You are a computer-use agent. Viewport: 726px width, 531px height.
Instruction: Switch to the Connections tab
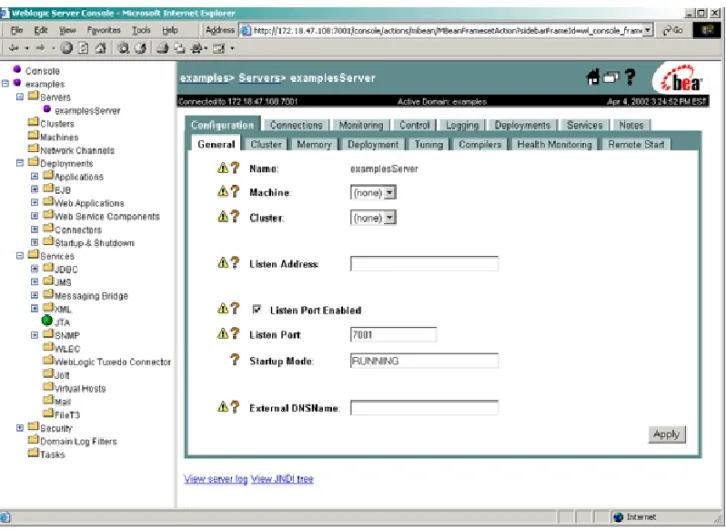(x=296, y=125)
